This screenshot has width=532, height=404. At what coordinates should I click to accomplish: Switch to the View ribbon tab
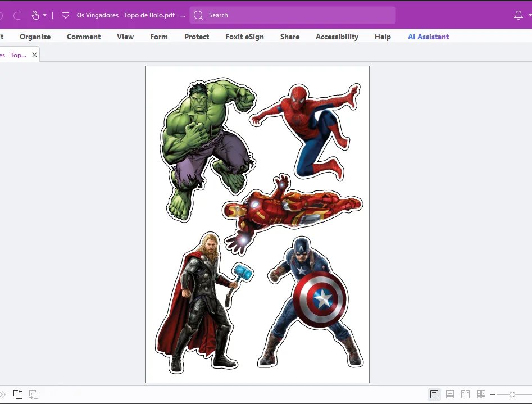click(125, 37)
